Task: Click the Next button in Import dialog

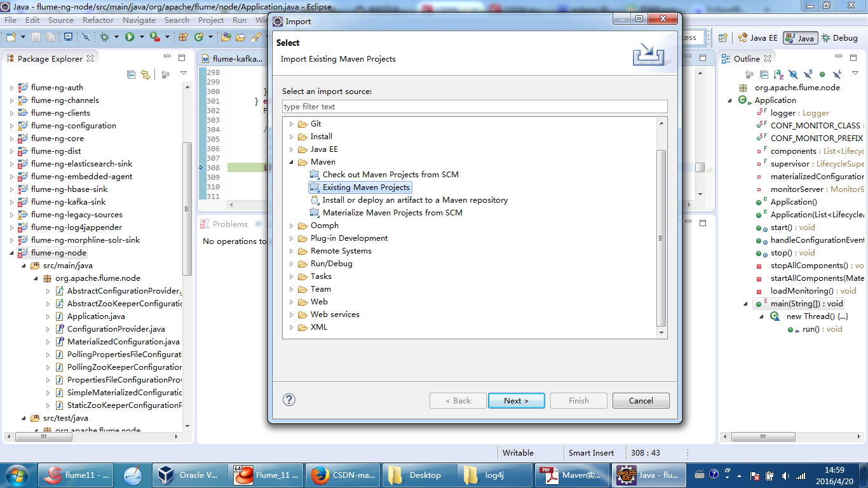Action: 517,400
